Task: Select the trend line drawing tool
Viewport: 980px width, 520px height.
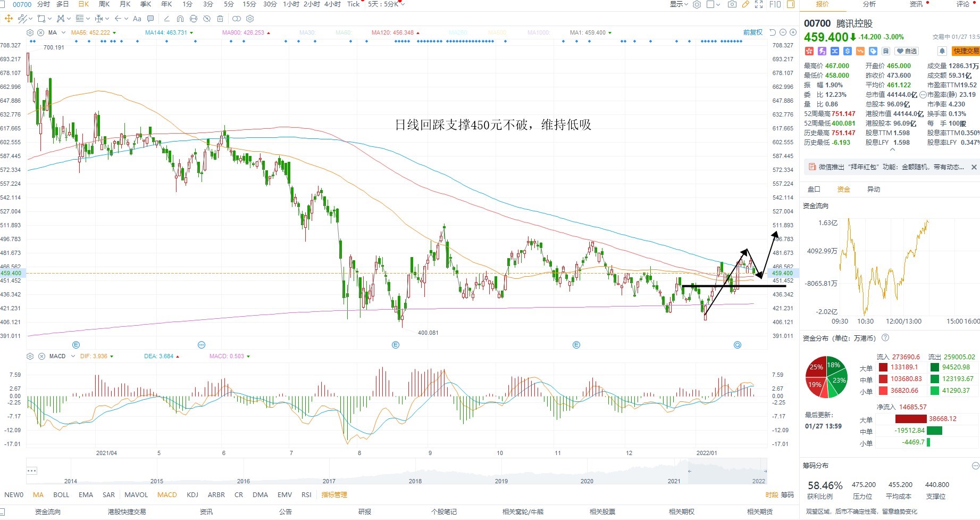Action: pyautogui.click(x=22, y=19)
